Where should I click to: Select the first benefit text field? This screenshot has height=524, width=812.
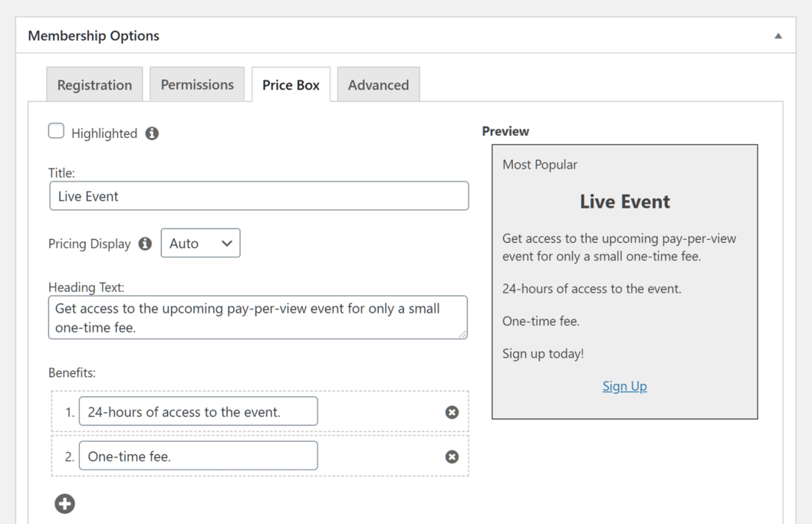pyautogui.click(x=198, y=411)
